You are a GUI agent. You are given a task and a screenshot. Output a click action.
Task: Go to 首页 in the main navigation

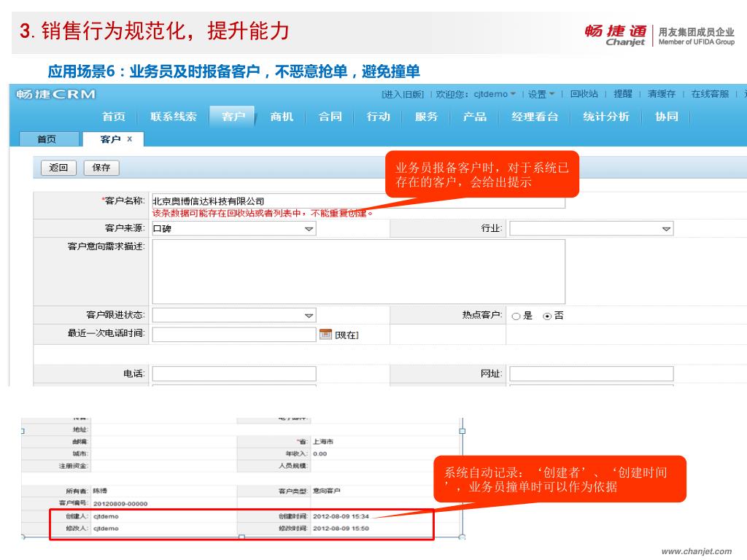113,117
